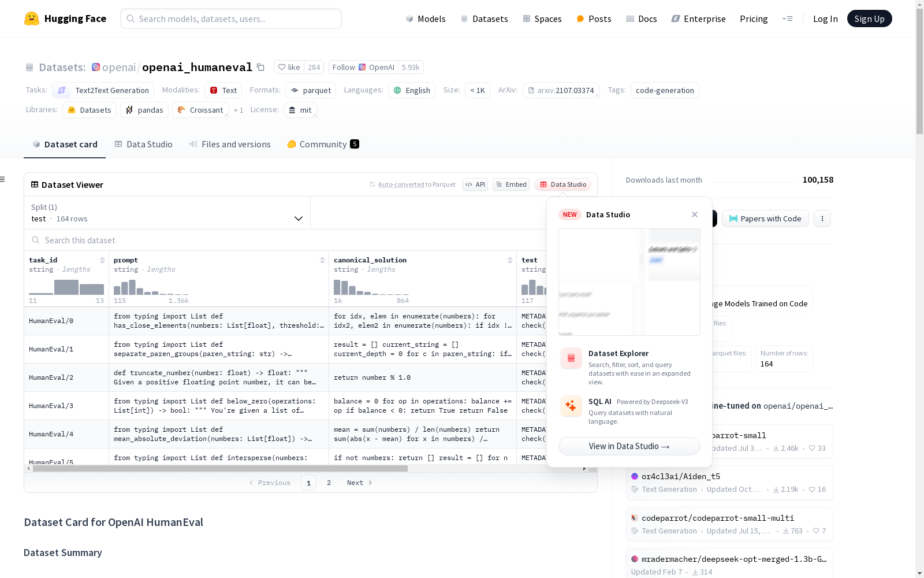Open the API button in Dataset Viewer
This screenshot has width=924, height=578.
click(x=475, y=184)
